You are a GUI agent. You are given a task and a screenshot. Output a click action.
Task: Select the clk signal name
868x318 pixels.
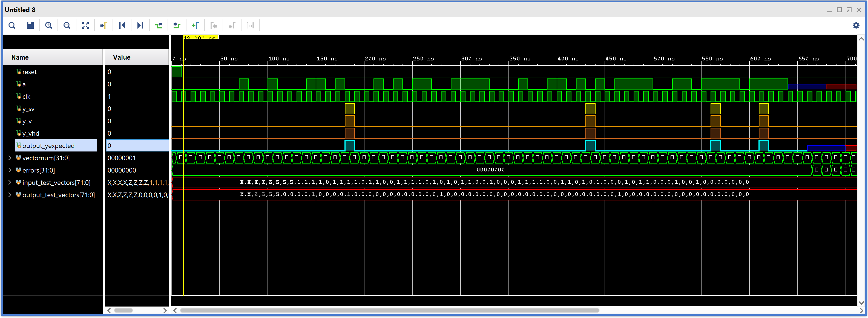[x=26, y=97]
